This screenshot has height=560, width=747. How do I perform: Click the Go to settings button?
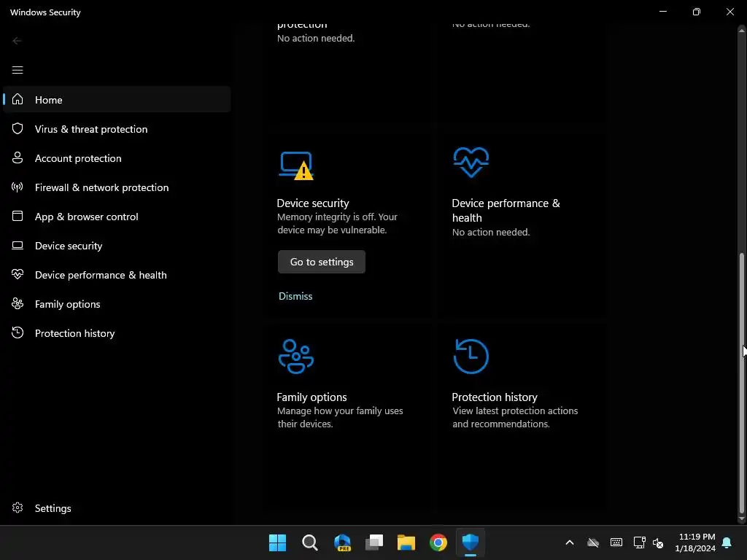322,262
